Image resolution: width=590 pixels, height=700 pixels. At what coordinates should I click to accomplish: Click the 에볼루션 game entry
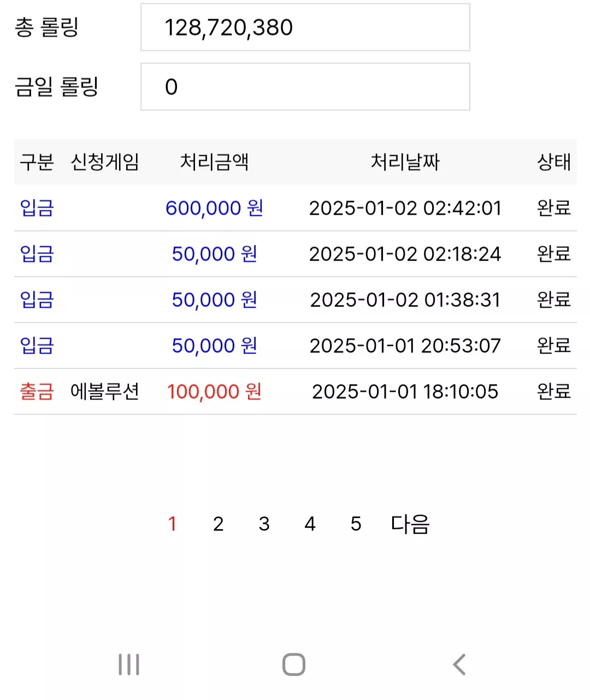pyautogui.click(x=105, y=391)
